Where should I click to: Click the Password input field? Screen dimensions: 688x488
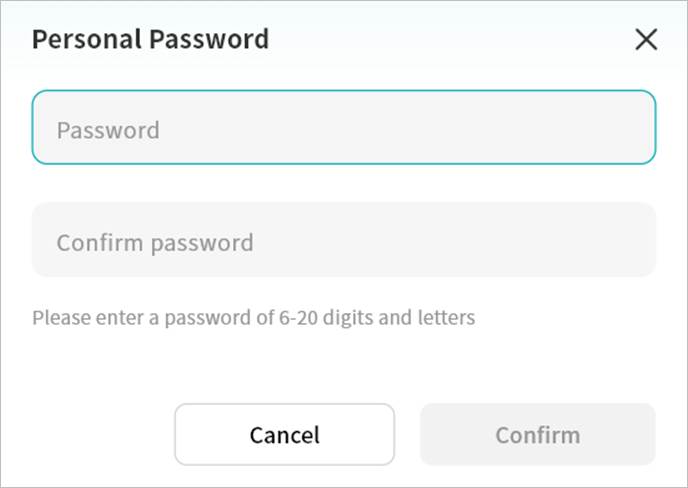click(x=344, y=128)
